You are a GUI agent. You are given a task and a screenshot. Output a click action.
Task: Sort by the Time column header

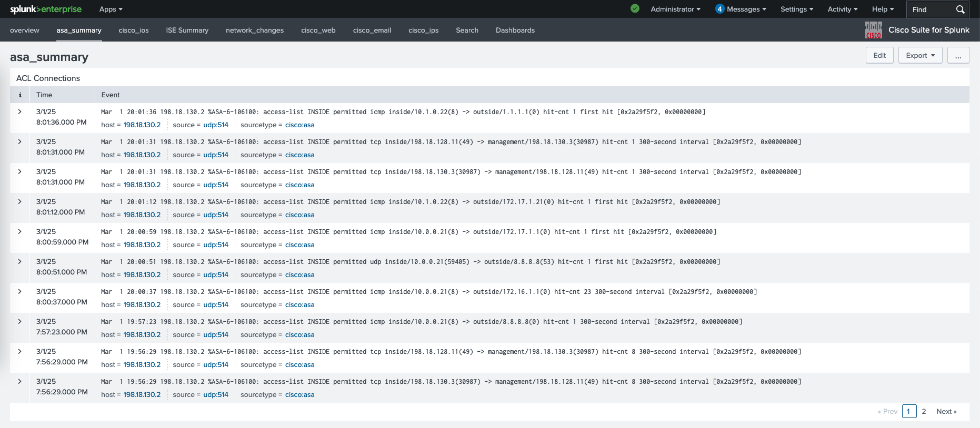[44, 95]
